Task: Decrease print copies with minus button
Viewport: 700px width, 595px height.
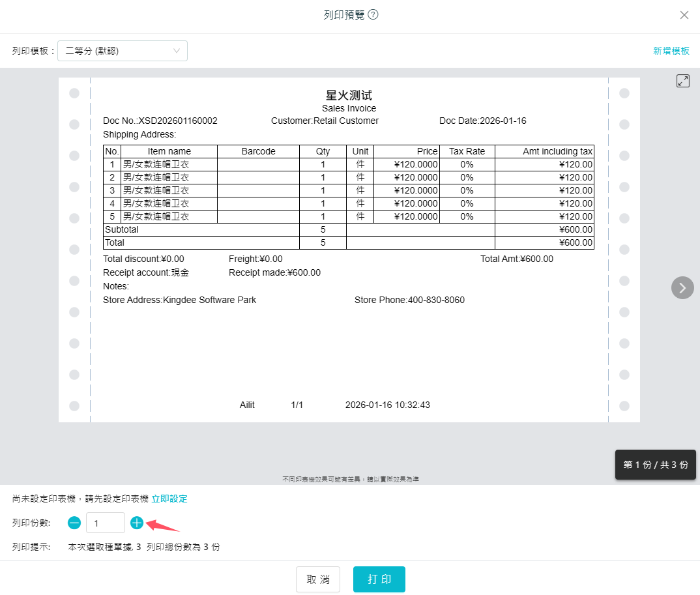Action: click(75, 523)
